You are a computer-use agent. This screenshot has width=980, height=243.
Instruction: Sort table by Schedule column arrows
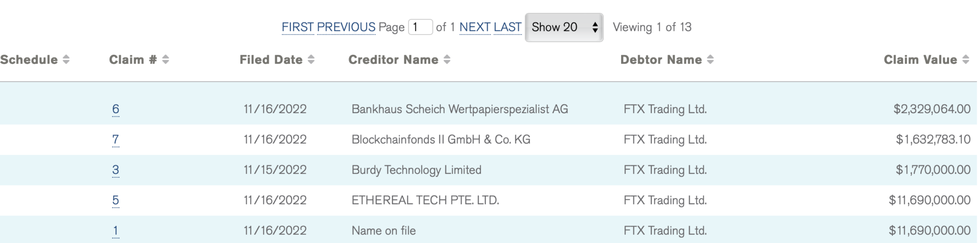(x=66, y=59)
